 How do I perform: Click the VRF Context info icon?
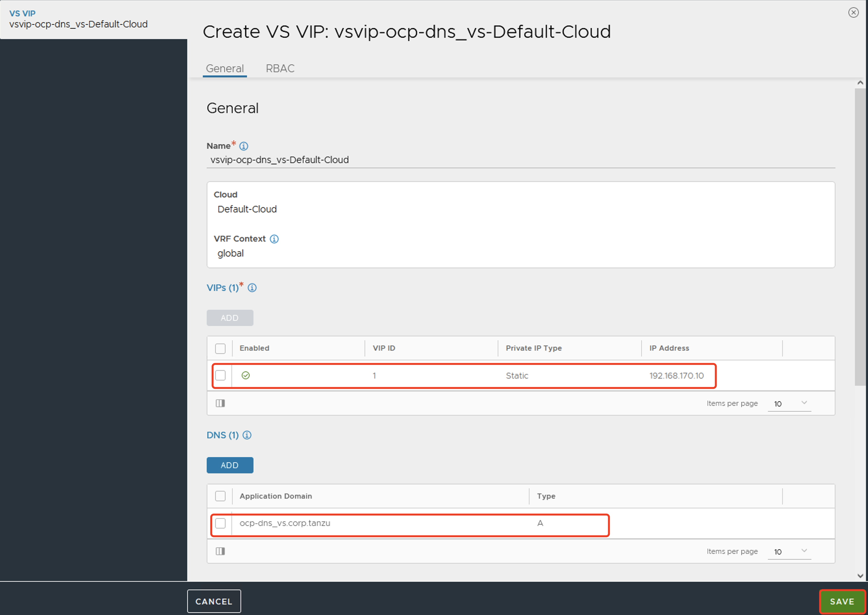coord(274,239)
